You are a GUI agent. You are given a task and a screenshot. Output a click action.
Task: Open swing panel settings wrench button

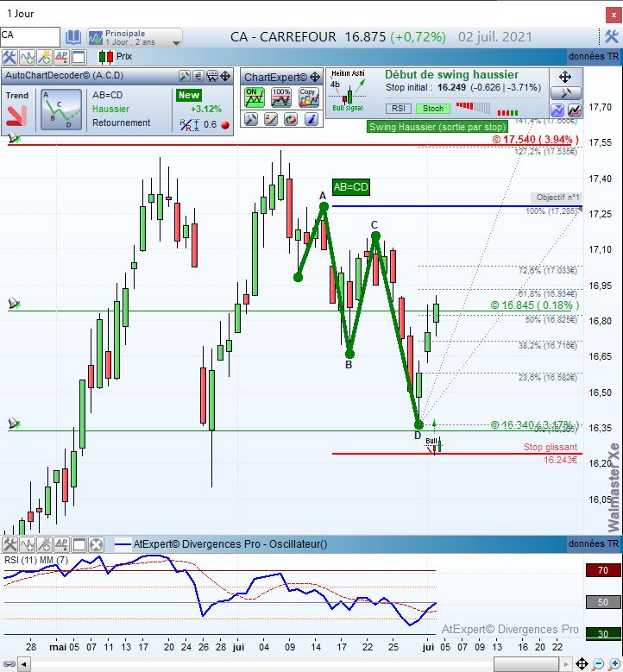click(566, 93)
